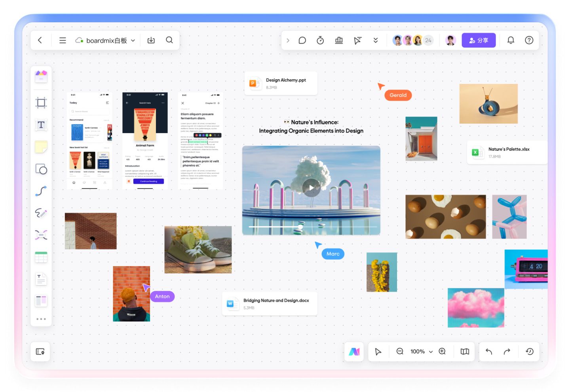Screen dimensions: 570x392
Task: Open the help question mark
Action: tap(529, 40)
